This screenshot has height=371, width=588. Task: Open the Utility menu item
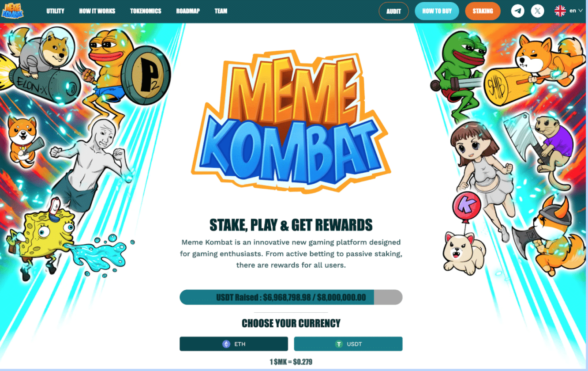pos(55,11)
